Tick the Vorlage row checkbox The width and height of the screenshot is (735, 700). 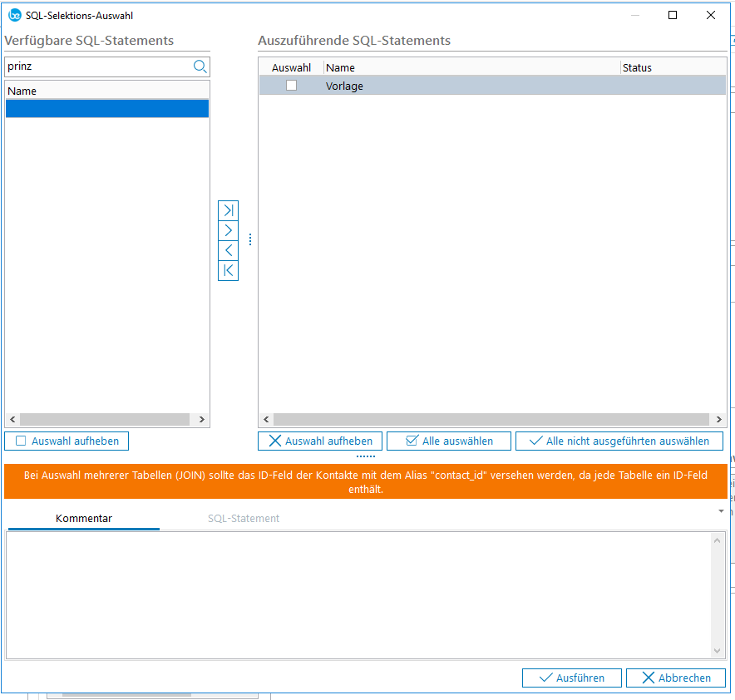291,85
